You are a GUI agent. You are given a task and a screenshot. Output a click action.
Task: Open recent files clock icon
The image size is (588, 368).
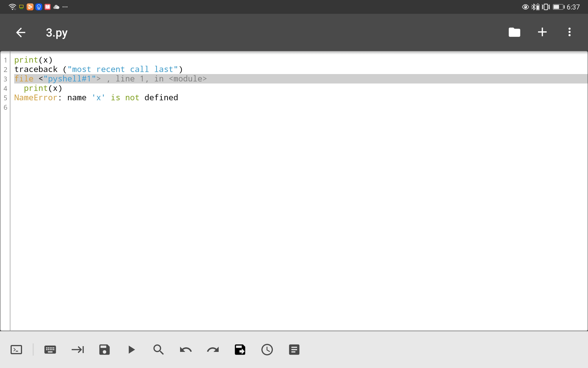[267, 350]
